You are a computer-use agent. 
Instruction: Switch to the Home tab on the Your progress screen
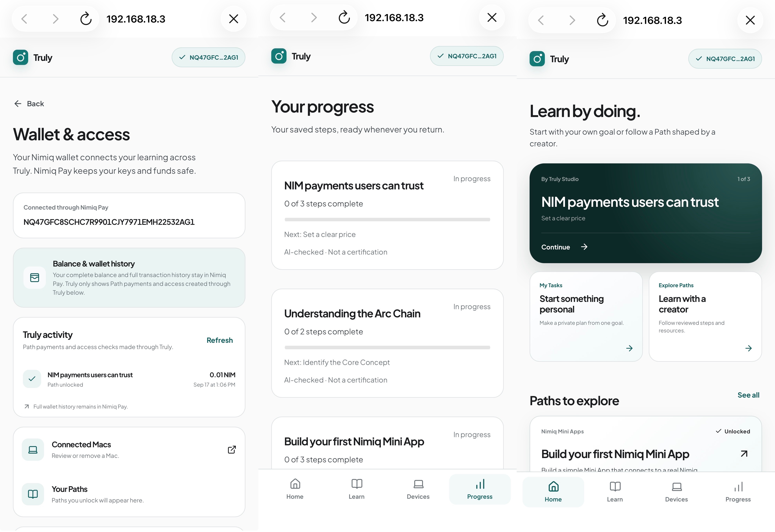click(x=295, y=489)
